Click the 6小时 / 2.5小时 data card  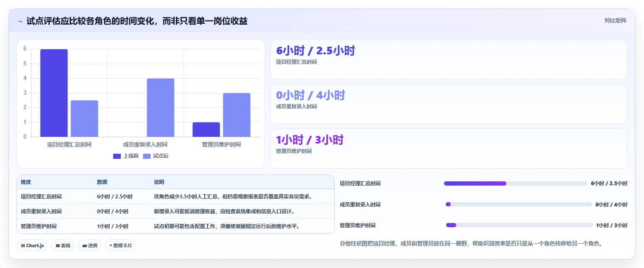click(x=449, y=59)
